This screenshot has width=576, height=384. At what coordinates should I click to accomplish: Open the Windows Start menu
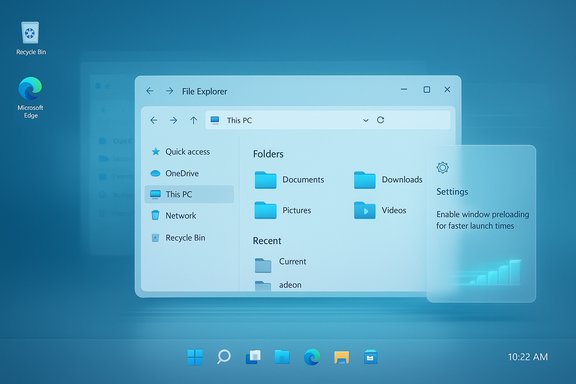(195, 357)
